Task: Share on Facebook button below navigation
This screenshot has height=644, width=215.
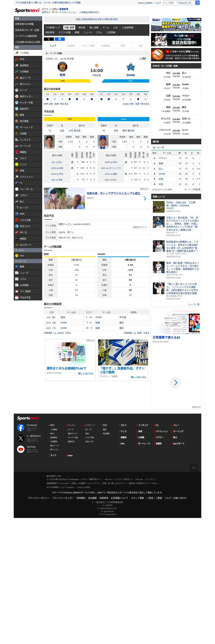Action: [x=60, y=39]
